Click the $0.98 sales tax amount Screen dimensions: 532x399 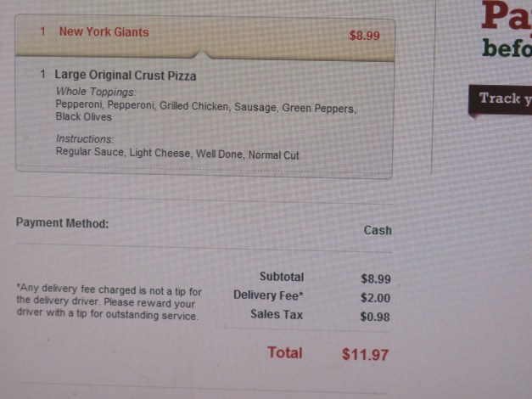pyautogui.click(x=375, y=318)
